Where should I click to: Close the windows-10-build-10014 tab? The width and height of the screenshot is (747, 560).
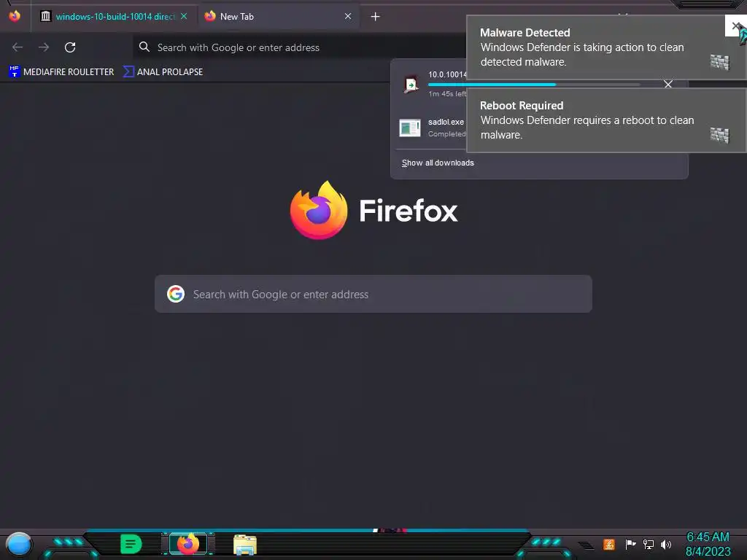(x=184, y=17)
